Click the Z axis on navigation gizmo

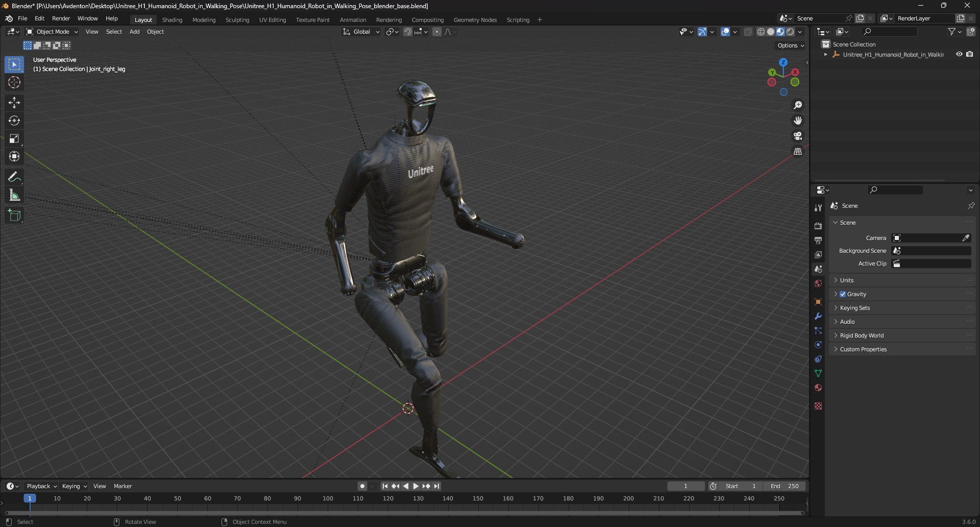(783, 62)
